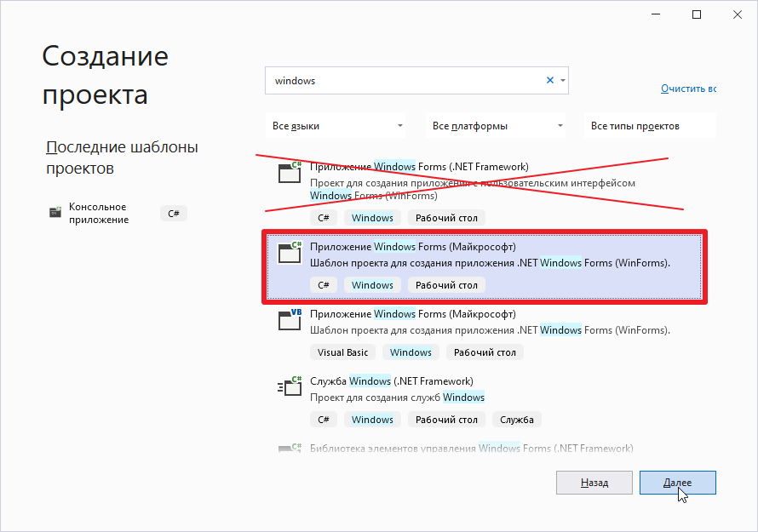Image resolution: width=758 pixels, height=532 pixels.
Task: Clear the search text with the X icon
Action: (550, 80)
